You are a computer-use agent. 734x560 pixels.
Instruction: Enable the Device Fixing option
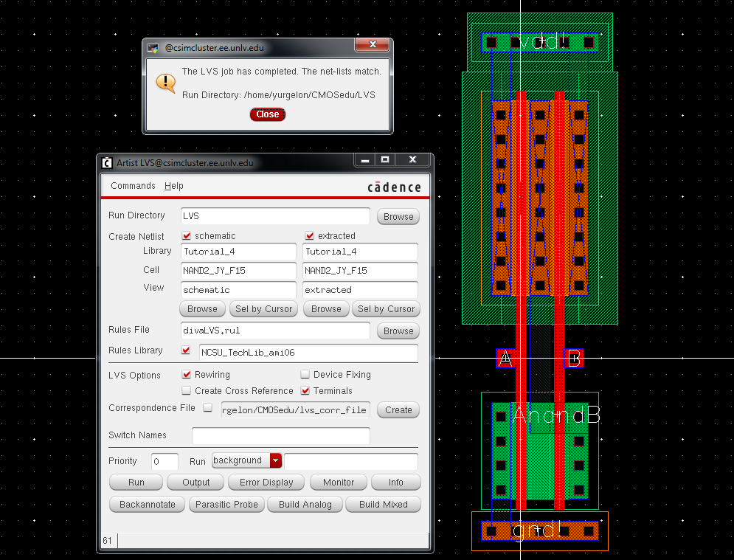pyautogui.click(x=305, y=375)
